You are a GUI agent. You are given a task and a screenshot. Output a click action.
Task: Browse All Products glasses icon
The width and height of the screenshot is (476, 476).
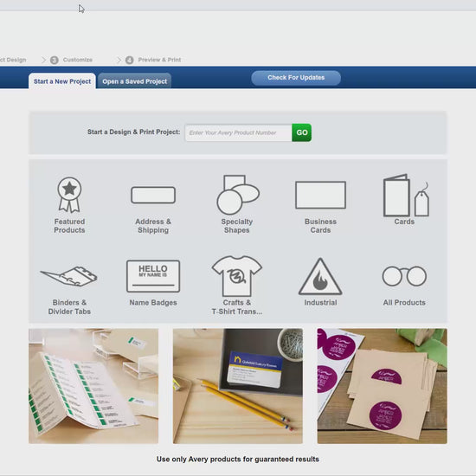coord(404,276)
